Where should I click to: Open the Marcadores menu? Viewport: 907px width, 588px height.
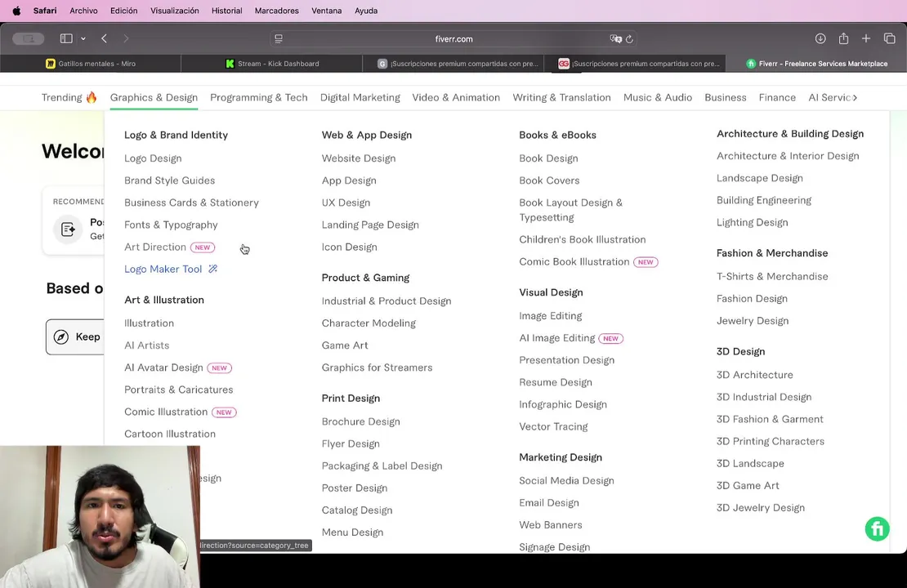pyautogui.click(x=276, y=11)
